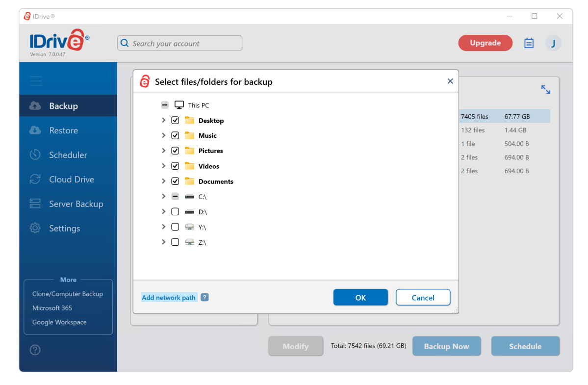Image resolution: width=588 pixels, height=385 pixels.
Task: Click the This PC computer icon
Action: tap(179, 105)
